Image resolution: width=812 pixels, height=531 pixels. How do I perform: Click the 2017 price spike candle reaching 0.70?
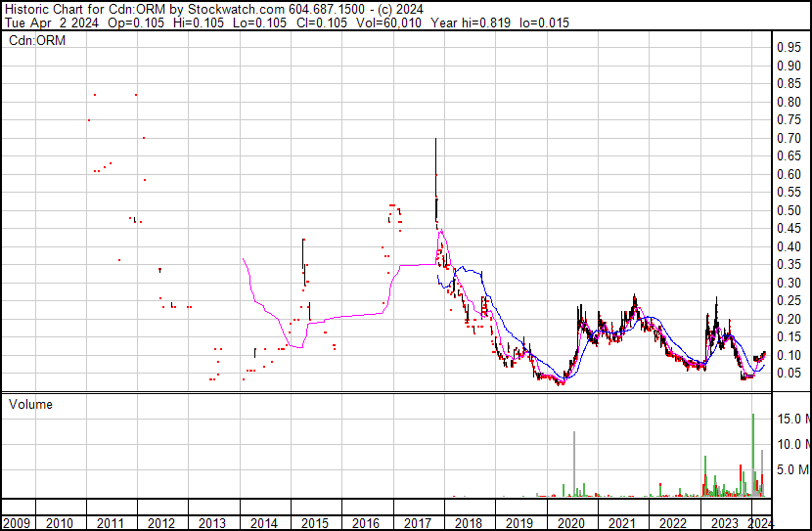[436, 181]
